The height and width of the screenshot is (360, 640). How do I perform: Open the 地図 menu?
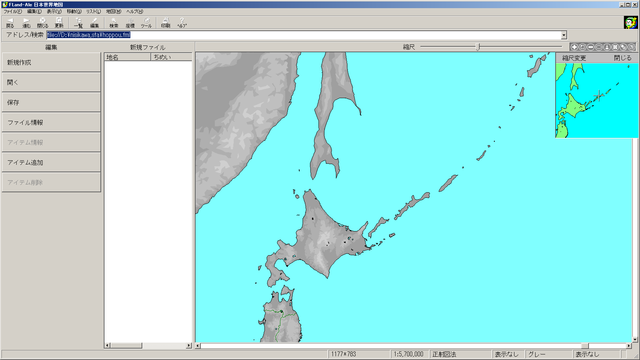113,12
